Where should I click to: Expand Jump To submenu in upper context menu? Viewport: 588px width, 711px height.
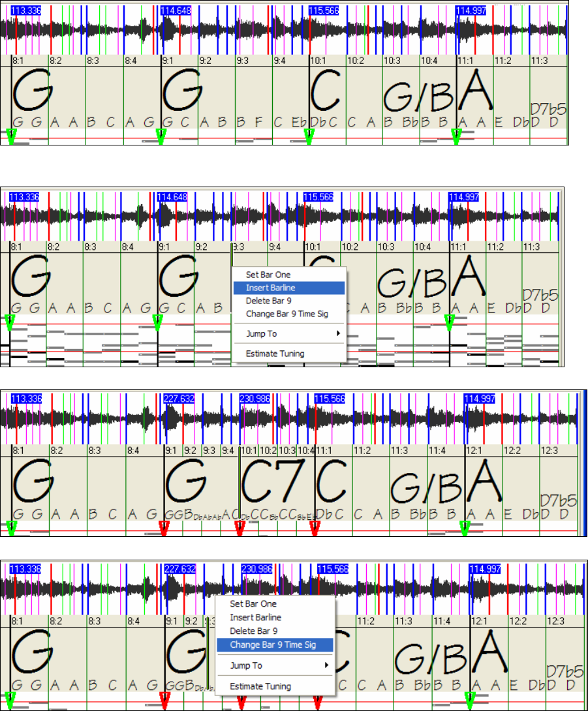[289, 334]
